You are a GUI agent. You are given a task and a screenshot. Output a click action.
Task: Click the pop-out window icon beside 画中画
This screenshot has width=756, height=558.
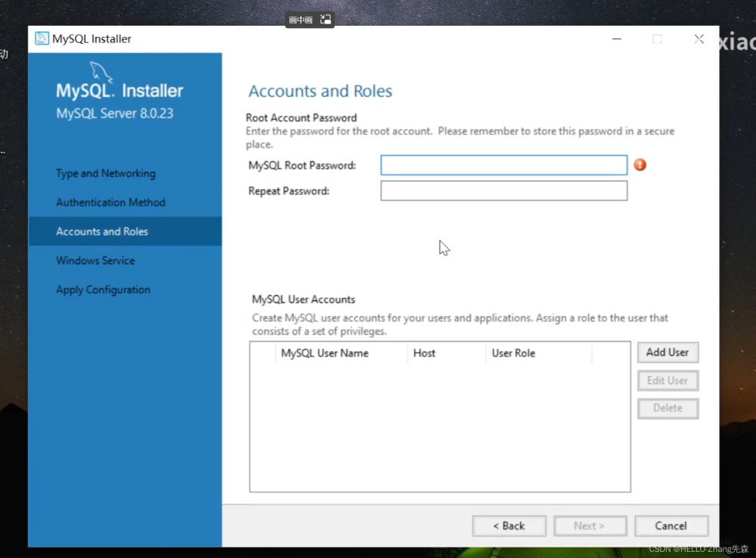pos(325,19)
